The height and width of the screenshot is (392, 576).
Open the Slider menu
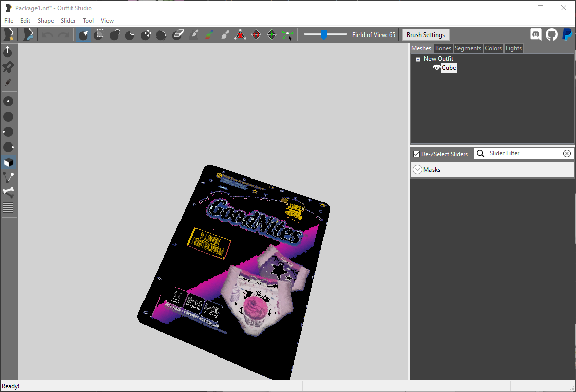(x=68, y=21)
